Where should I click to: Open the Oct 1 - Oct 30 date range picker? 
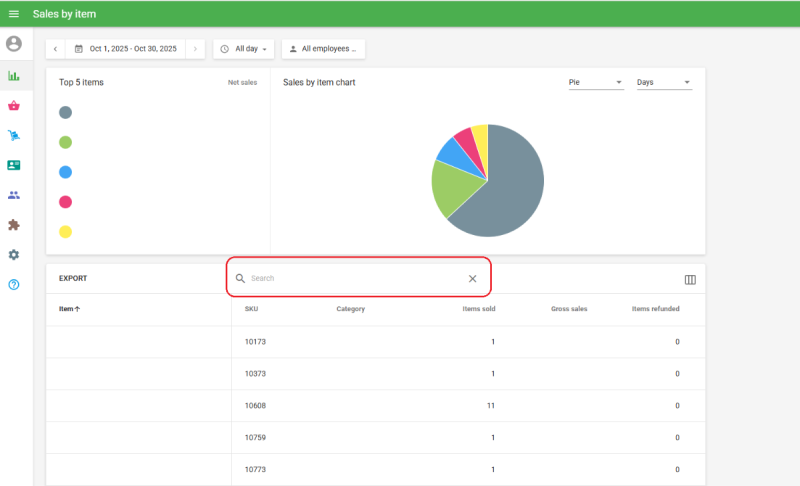coord(125,49)
